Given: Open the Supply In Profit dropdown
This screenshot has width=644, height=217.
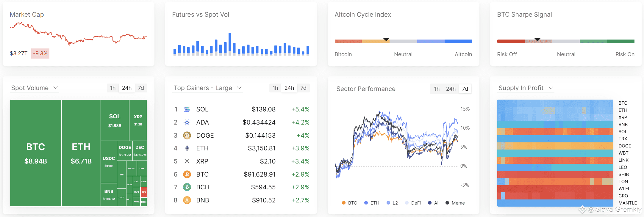Looking at the screenshot, I should click(526, 88).
